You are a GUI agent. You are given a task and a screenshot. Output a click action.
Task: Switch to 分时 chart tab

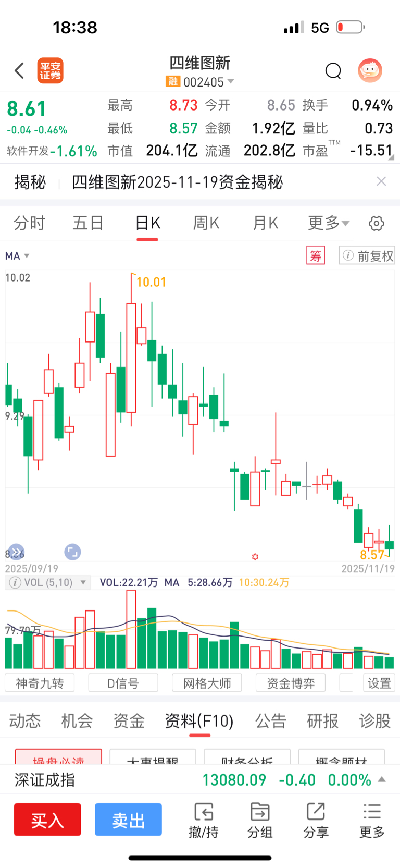pyautogui.click(x=30, y=223)
